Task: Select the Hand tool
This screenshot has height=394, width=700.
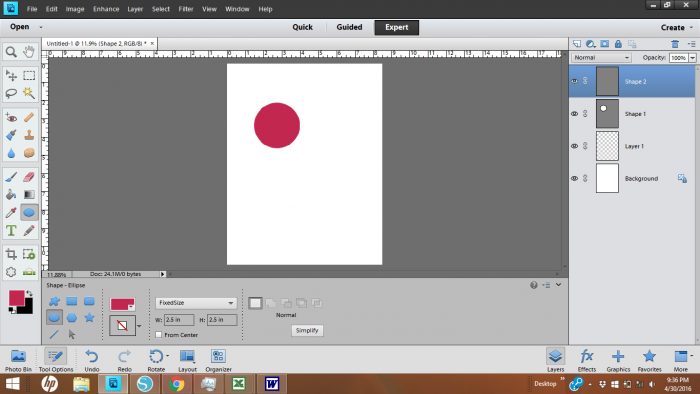Action: 29,52
